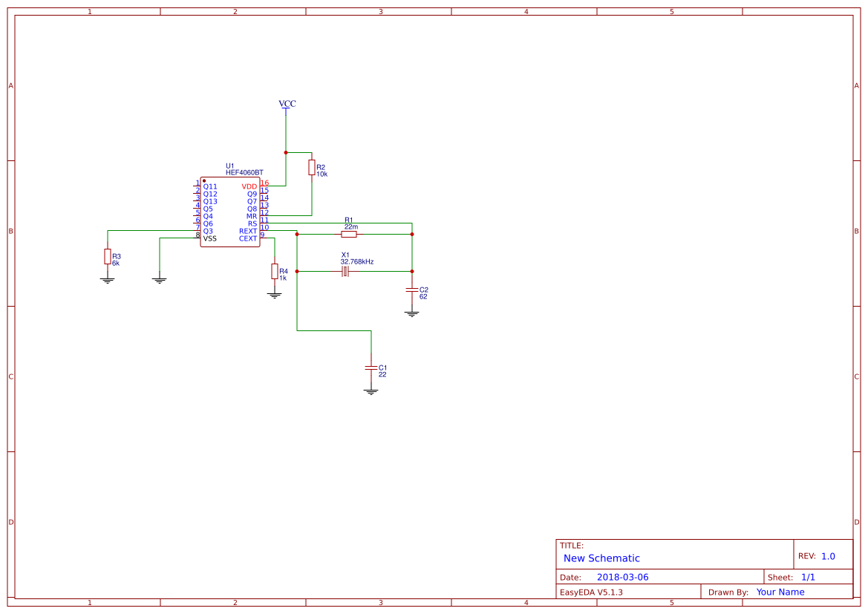Click the VDD pin 16 label
Screen dimensions: 868x614
(x=249, y=186)
